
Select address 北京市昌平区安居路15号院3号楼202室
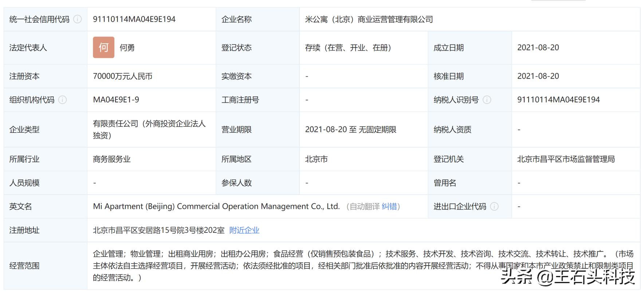pyautogui.click(x=159, y=230)
